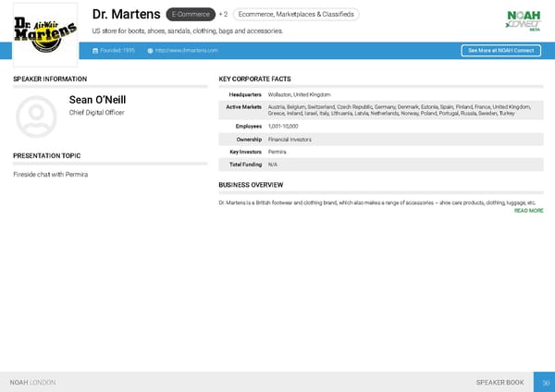Select the E-Commerce category tag
Screen dimensions: 555x392
(x=190, y=15)
